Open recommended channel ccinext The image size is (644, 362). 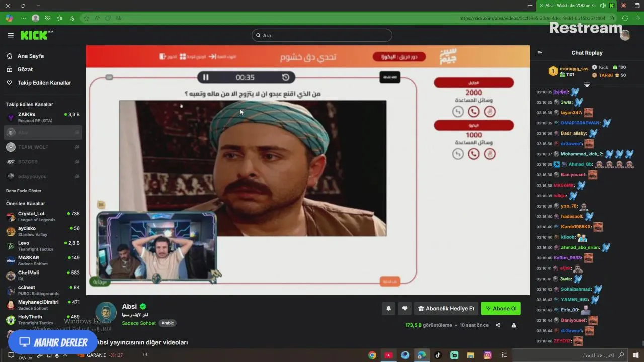tap(43, 290)
